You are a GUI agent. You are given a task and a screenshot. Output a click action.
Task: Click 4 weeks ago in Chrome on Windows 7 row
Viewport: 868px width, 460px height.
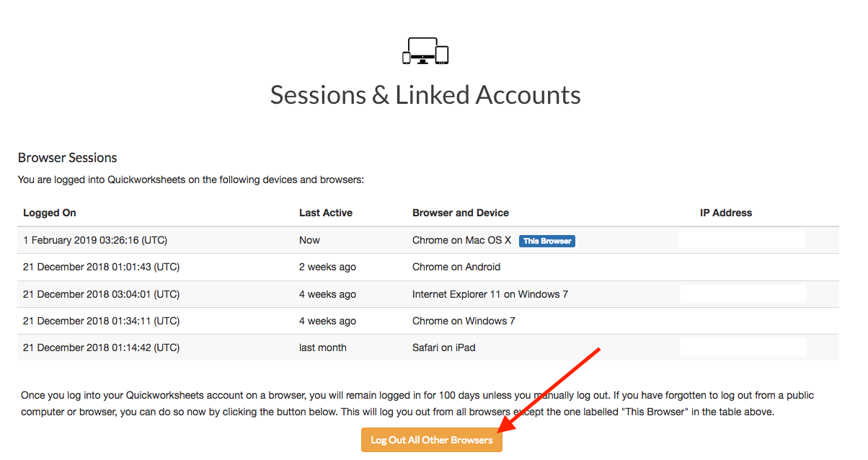(328, 321)
